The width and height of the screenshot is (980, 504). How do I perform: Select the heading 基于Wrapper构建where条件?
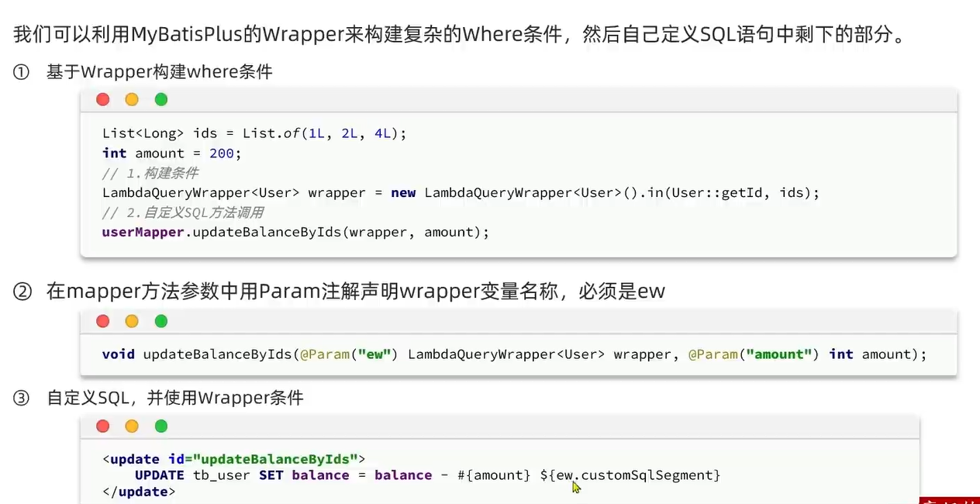click(x=159, y=71)
